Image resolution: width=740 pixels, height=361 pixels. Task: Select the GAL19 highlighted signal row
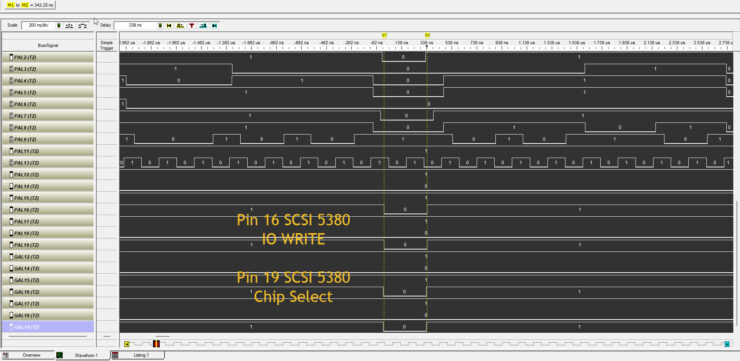[x=48, y=327]
